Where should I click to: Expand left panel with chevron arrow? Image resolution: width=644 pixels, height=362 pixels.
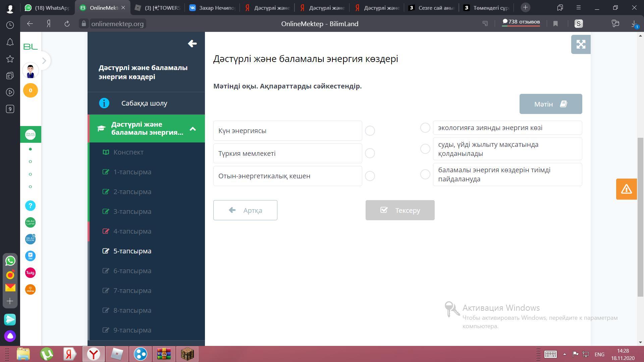(44, 61)
